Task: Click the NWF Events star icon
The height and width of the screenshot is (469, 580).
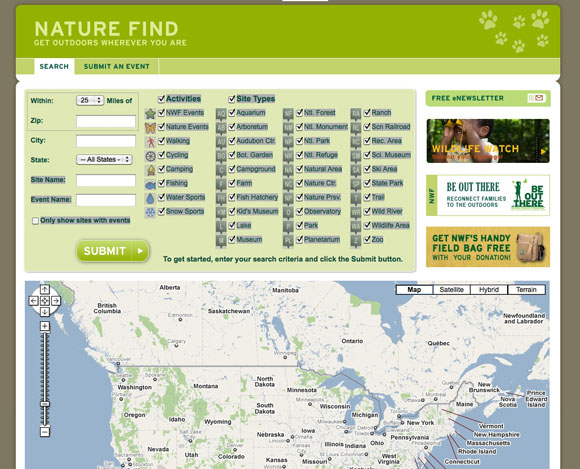Action: (x=150, y=114)
